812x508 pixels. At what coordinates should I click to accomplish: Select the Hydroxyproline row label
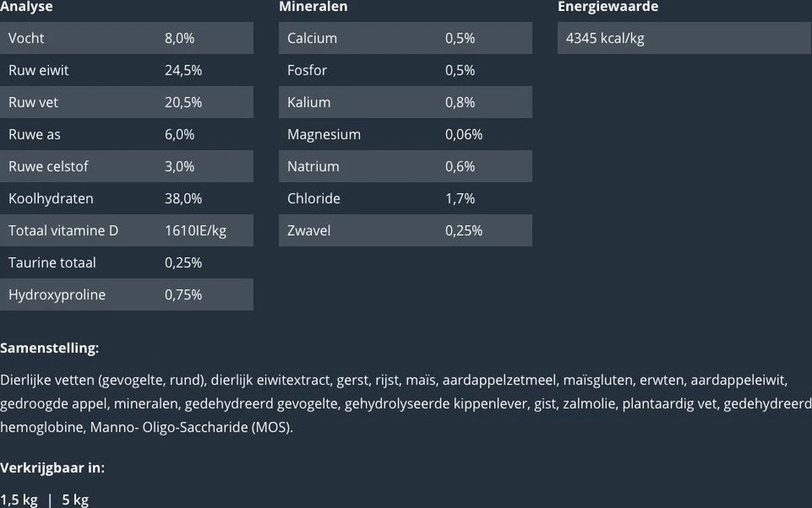pos(57,295)
